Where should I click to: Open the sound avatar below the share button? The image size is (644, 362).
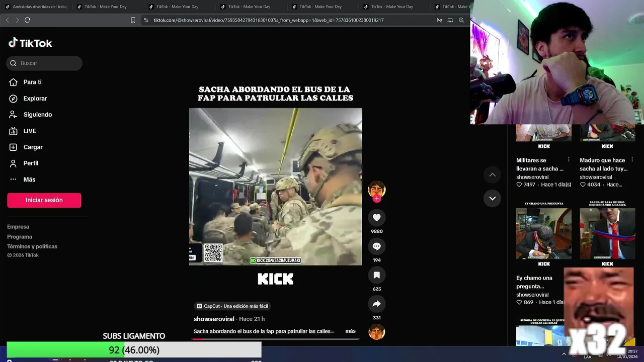point(376,332)
